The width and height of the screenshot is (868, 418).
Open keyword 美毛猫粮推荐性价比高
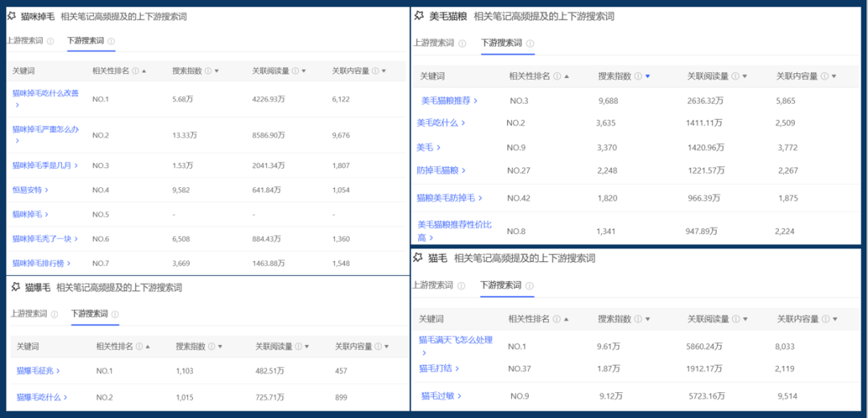click(454, 231)
